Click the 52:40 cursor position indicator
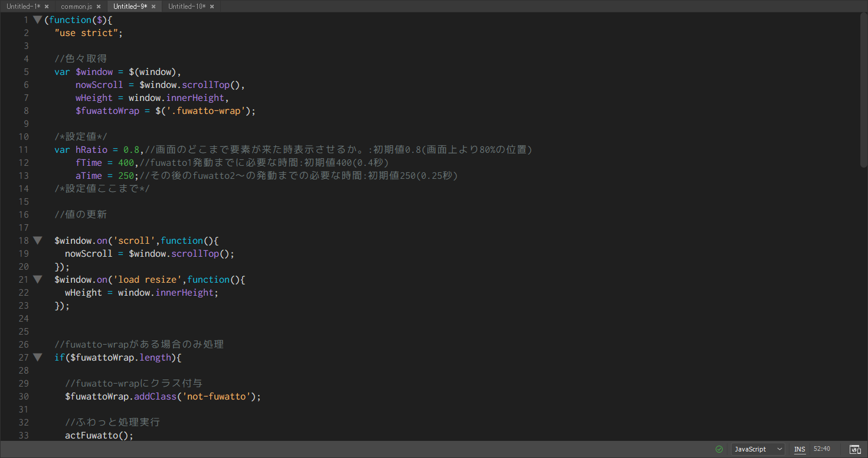This screenshot has width=868, height=458. (821, 449)
